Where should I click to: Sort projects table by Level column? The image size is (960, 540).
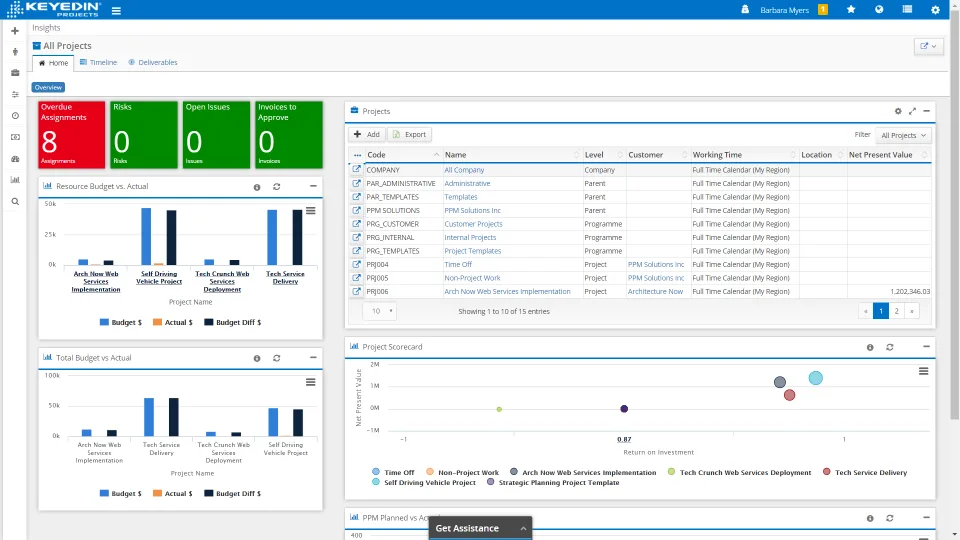[603, 155]
